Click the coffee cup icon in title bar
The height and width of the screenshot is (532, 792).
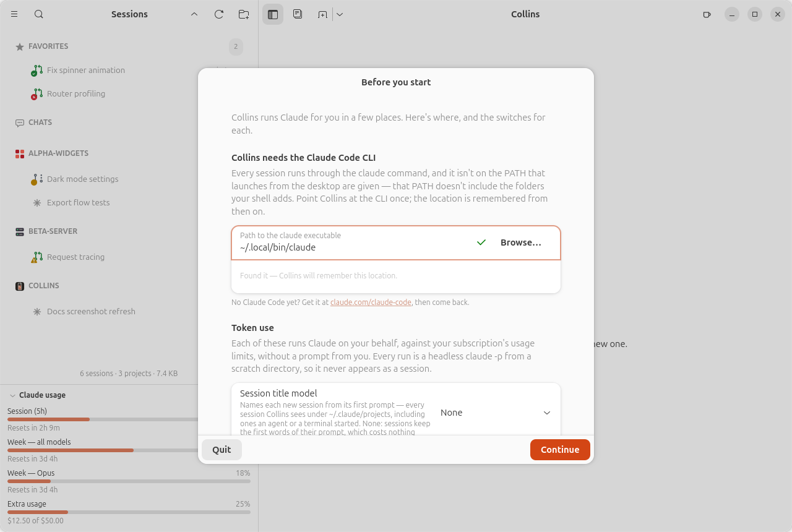click(707, 14)
